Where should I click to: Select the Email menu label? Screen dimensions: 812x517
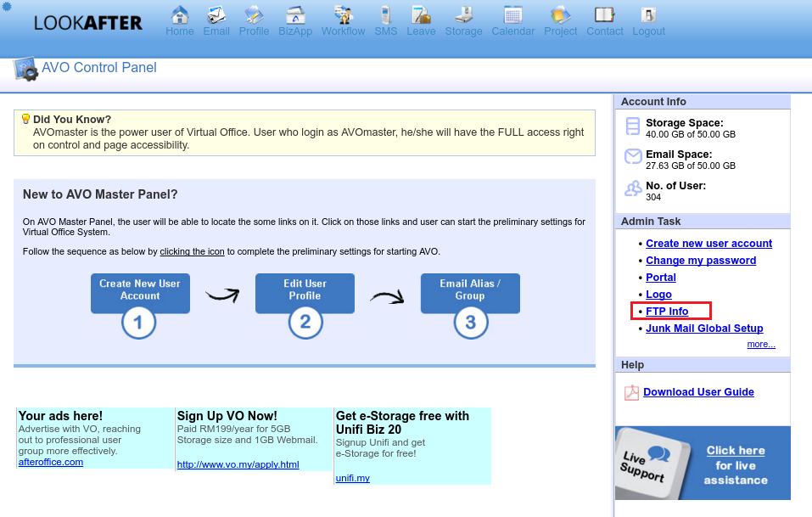[x=216, y=31]
